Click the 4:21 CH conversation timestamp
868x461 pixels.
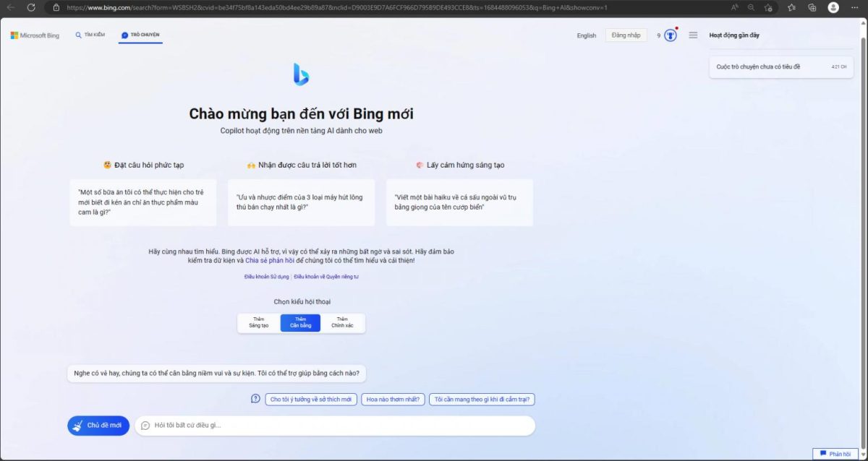839,66
